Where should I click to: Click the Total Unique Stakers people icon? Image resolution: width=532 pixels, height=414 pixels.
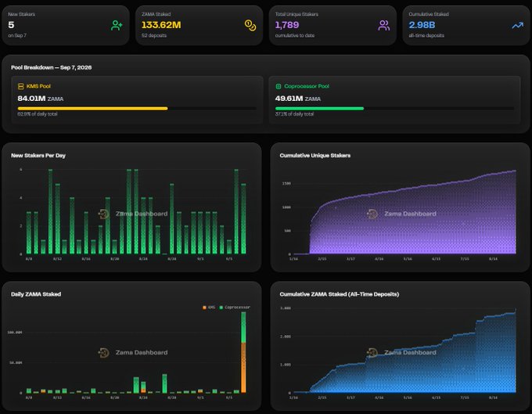pos(383,26)
